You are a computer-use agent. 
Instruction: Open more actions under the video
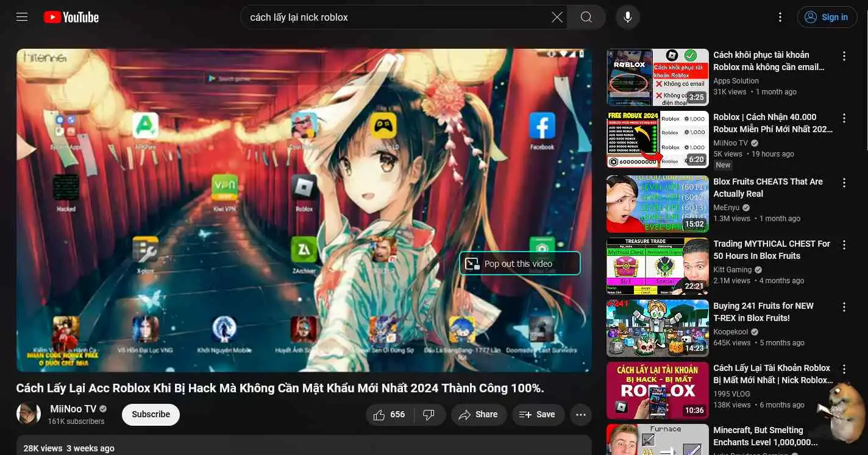581,414
